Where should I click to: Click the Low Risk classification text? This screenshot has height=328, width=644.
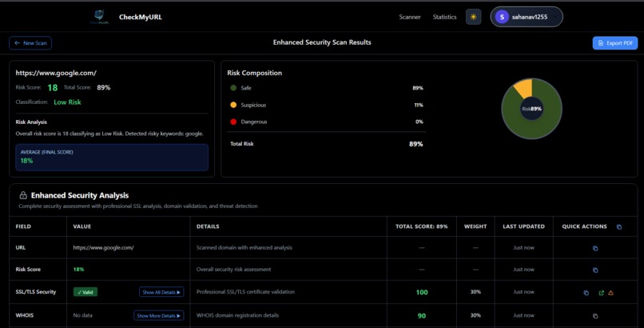tap(67, 102)
